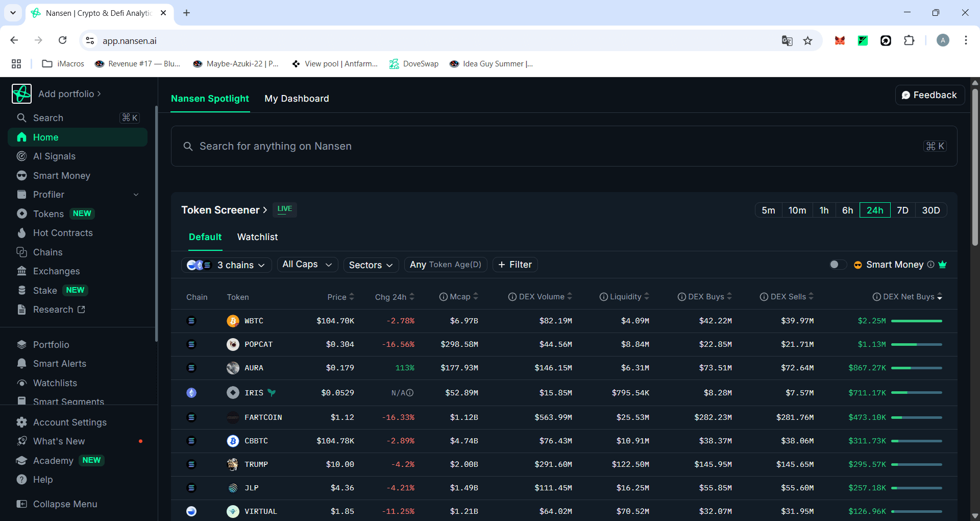Open Exchanges page in sidebar
Screen dimensions: 980x521
point(56,271)
